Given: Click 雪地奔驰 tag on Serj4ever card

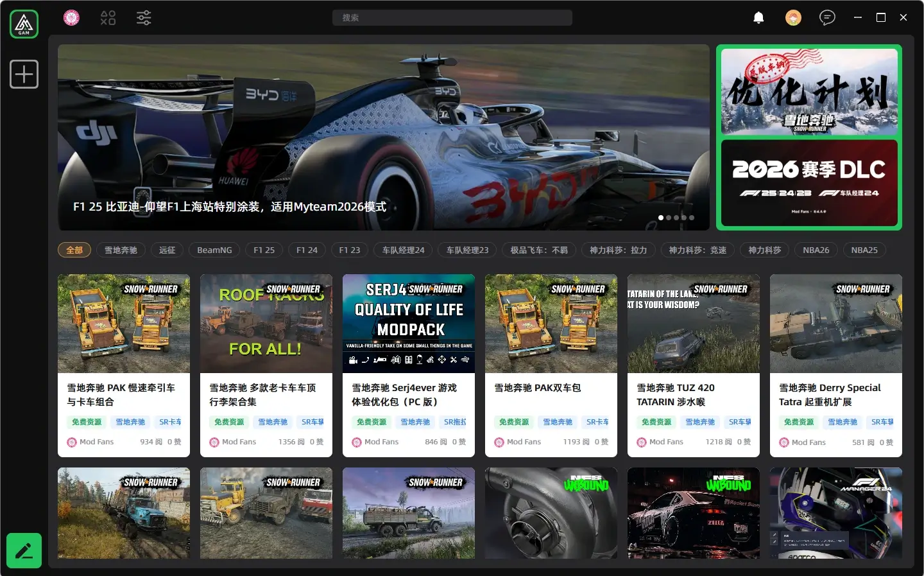Looking at the screenshot, I should pos(415,422).
